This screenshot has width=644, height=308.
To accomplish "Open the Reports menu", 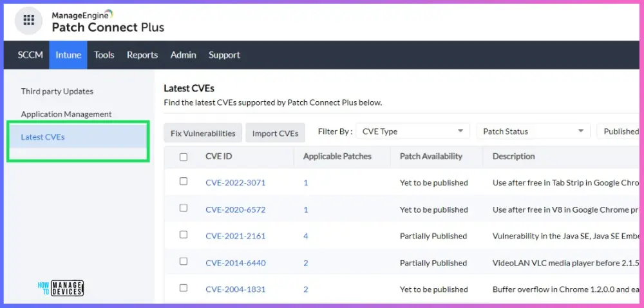I will coord(142,55).
